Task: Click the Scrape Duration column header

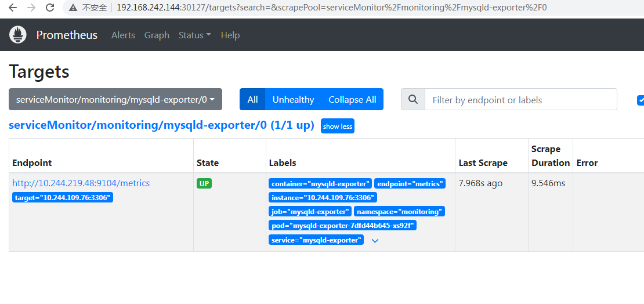Action: (x=551, y=155)
